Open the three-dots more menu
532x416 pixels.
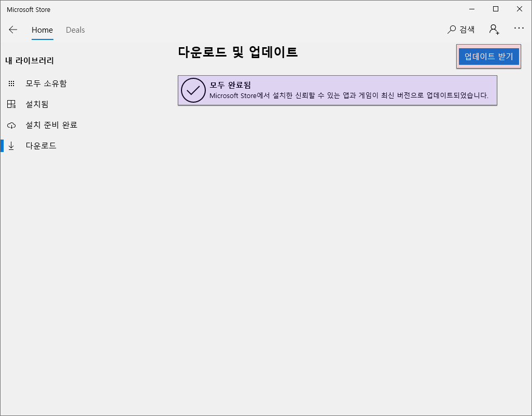(x=519, y=28)
